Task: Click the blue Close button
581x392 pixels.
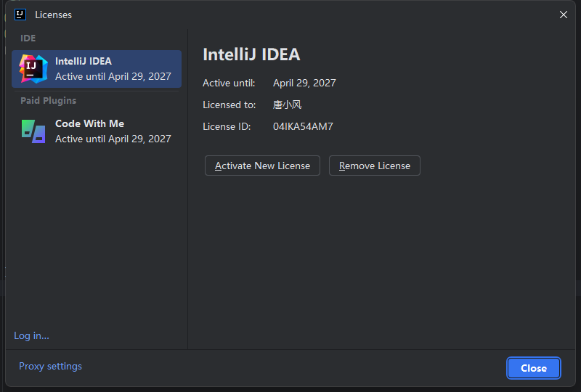Action: [534, 368]
